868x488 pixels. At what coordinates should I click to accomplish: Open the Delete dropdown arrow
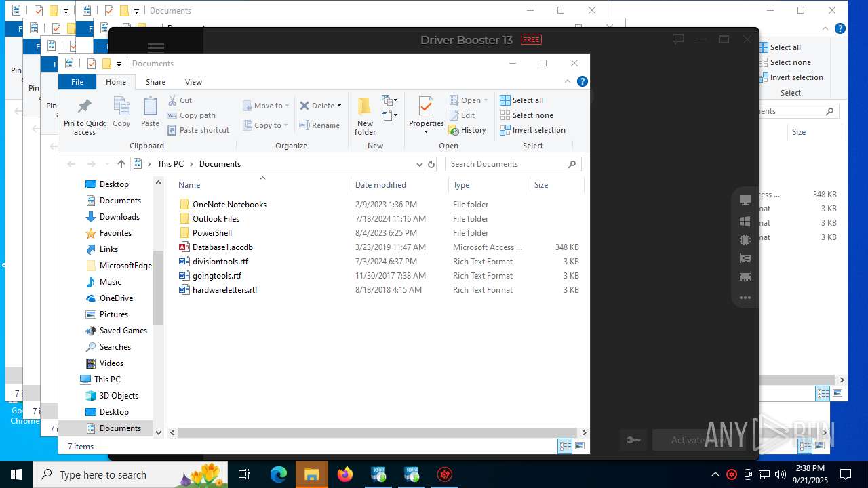coord(339,106)
